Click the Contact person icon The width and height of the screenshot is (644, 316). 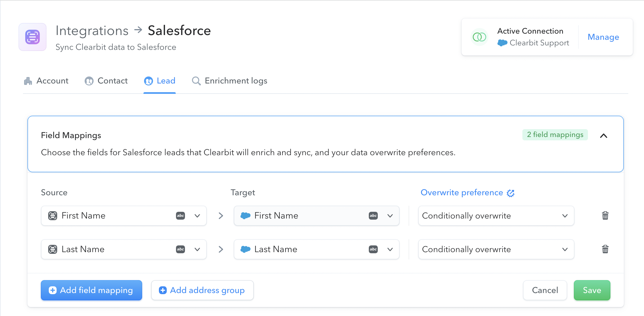click(x=89, y=81)
